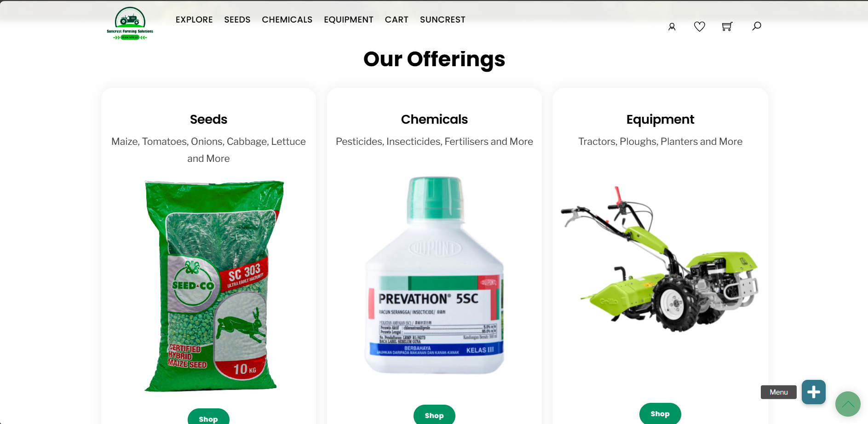Click Shop button under Seeds
868x424 pixels.
point(208,417)
